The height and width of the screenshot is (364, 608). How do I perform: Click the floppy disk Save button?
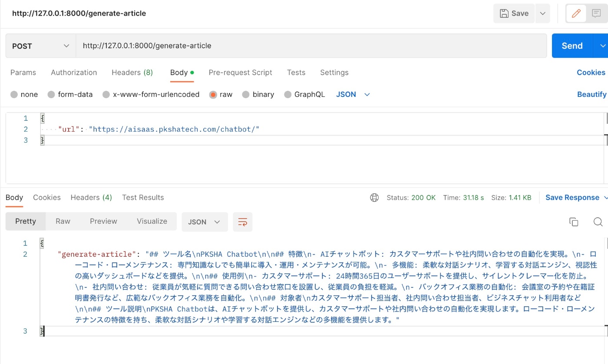pyautogui.click(x=514, y=13)
